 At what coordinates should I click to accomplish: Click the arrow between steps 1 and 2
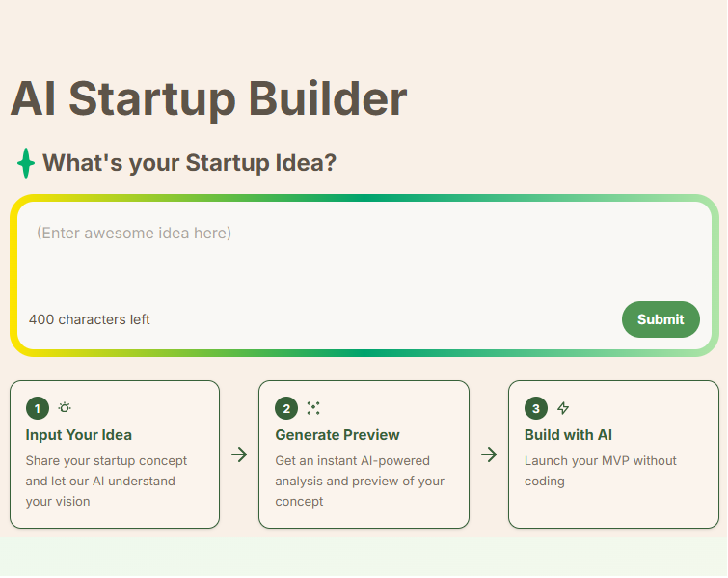tap(239, 454)
